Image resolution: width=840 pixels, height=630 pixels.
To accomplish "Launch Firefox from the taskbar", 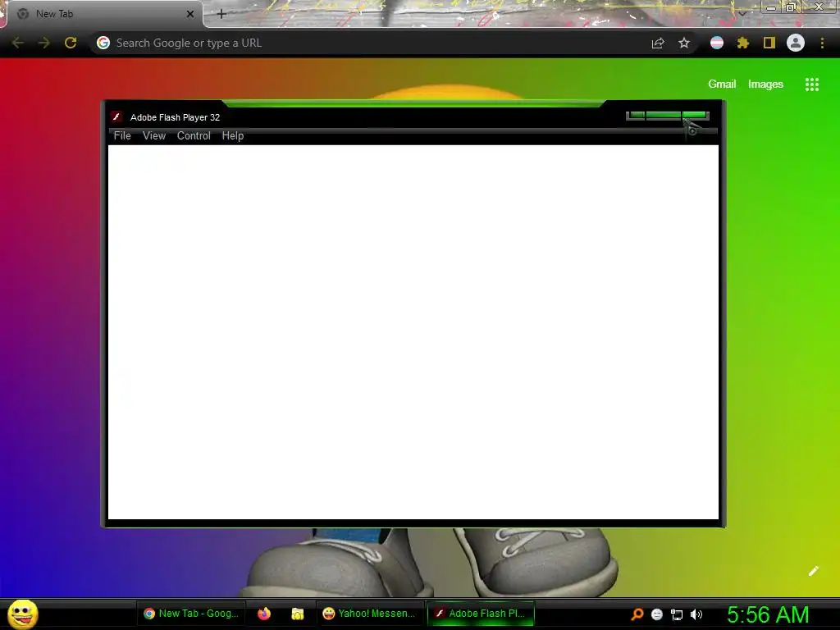I will 264,614.
